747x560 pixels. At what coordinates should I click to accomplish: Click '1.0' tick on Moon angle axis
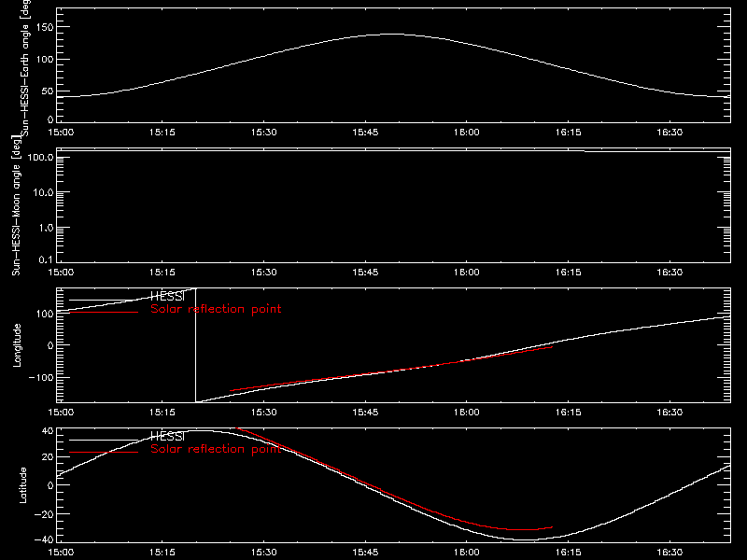point(46,228)
